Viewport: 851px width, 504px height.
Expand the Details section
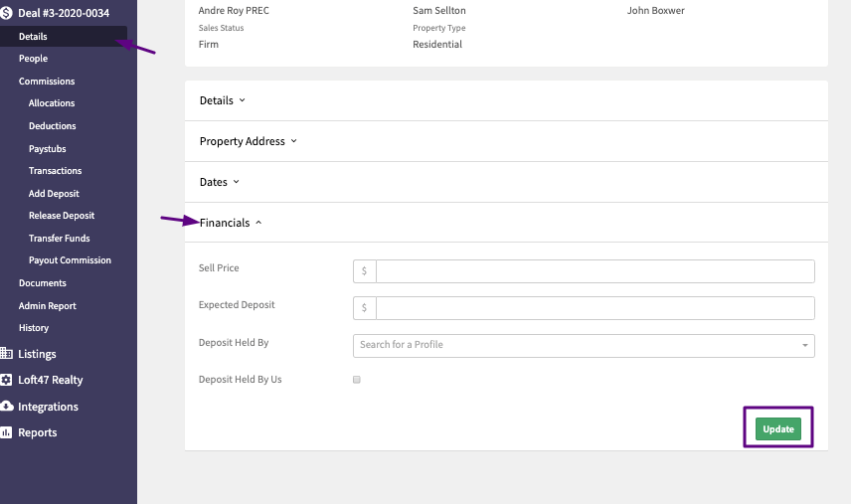pos(223,100)
